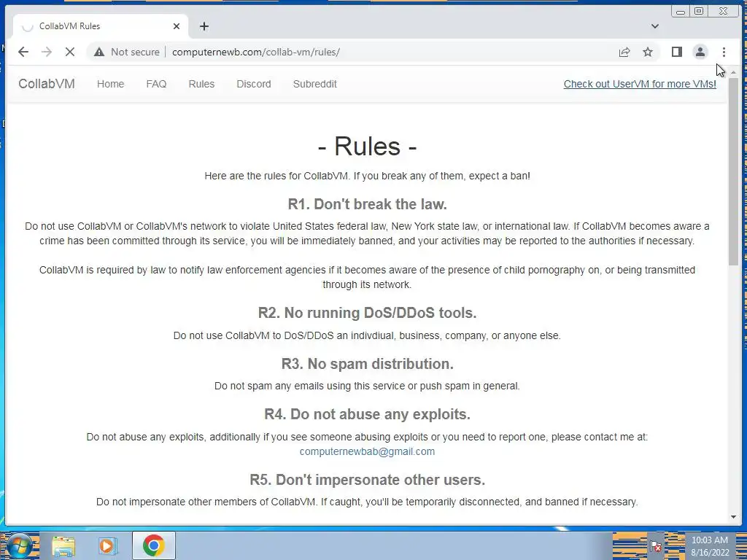Click the Chrome taskbar icon

click(153, 545)
